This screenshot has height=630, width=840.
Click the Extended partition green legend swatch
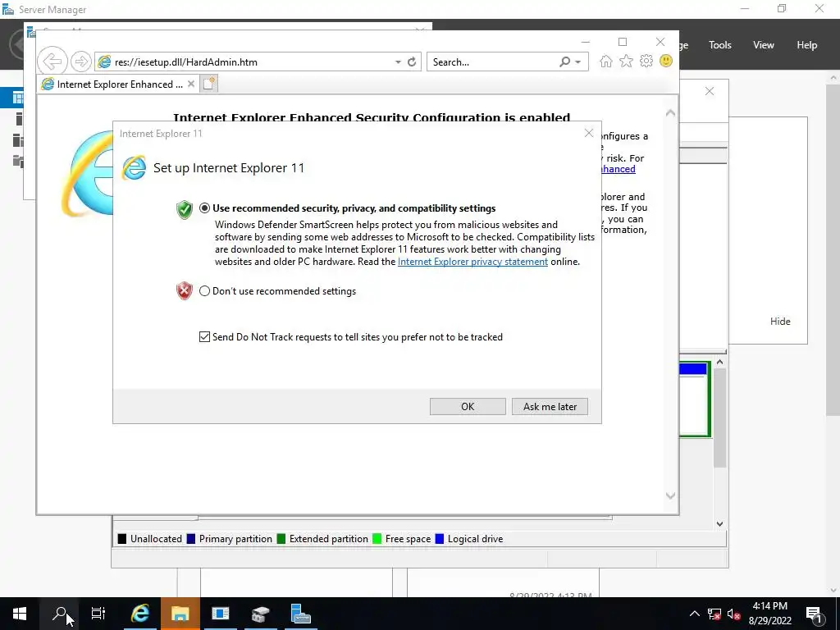(281, 539)
